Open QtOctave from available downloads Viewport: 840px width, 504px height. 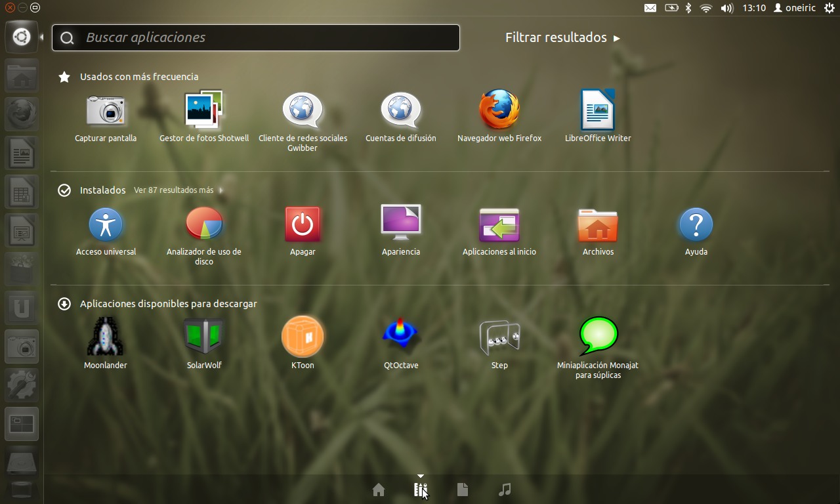pos(401,337)
